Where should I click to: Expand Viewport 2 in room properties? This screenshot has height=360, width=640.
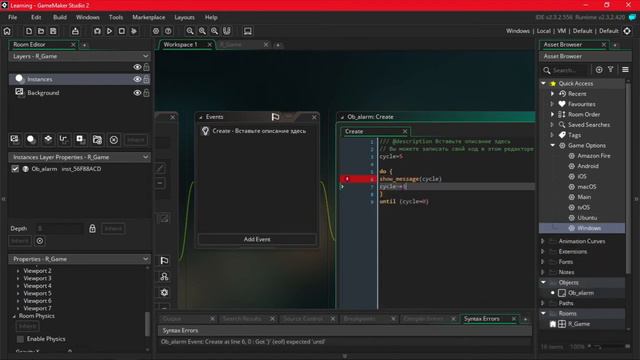tap(18, 271)
